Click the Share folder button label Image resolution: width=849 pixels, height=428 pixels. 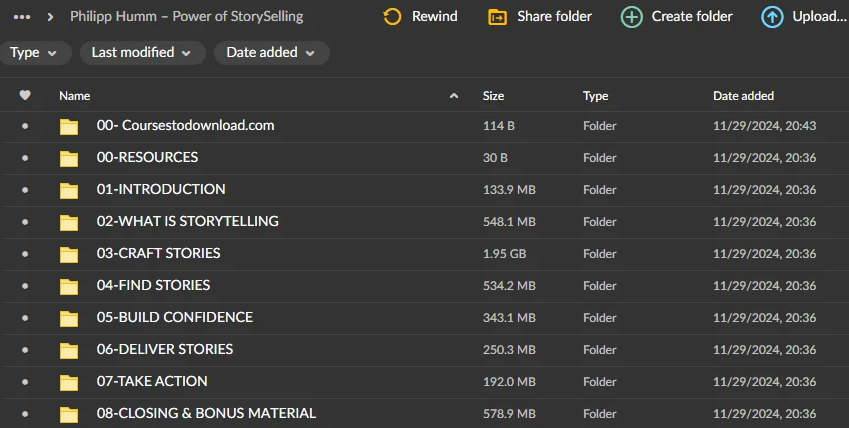click(554, 17)
